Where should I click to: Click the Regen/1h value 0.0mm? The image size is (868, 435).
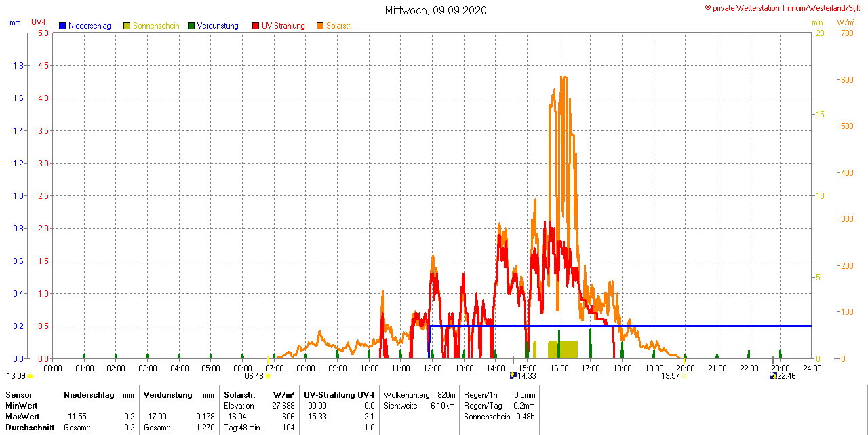524,394
